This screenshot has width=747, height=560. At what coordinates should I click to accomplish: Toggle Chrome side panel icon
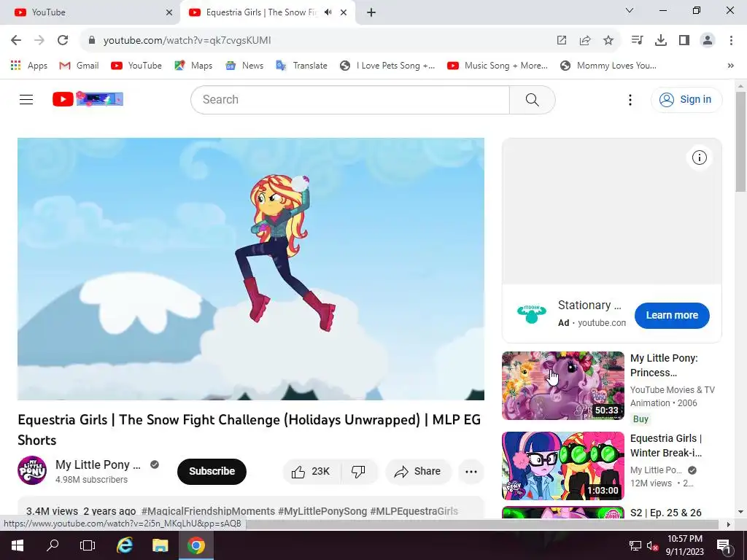coord(684,41)
